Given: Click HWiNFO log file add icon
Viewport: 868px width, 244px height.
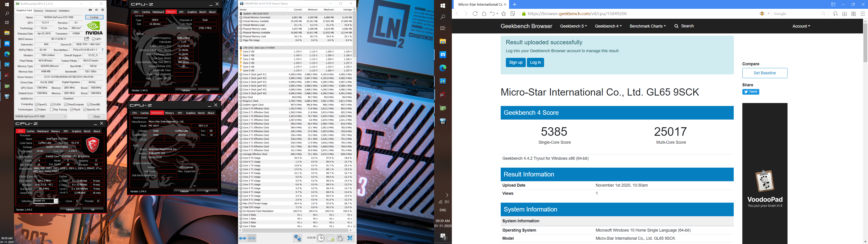Looking at the screenshot, I should point(331,238).
